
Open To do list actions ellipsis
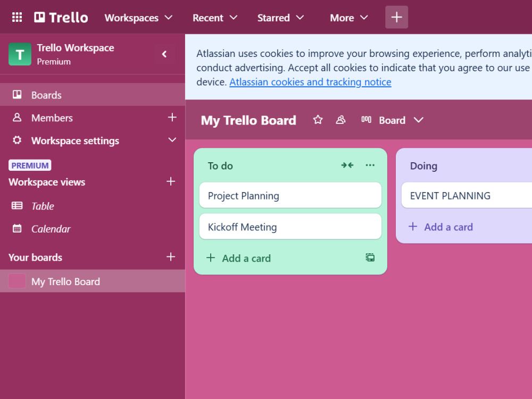click(x=370, y=165)
